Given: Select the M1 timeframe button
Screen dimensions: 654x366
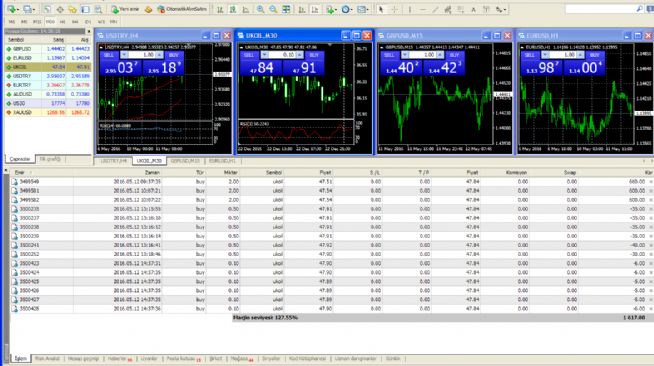Looking at the screenshot, I should (x=12, y=22).
